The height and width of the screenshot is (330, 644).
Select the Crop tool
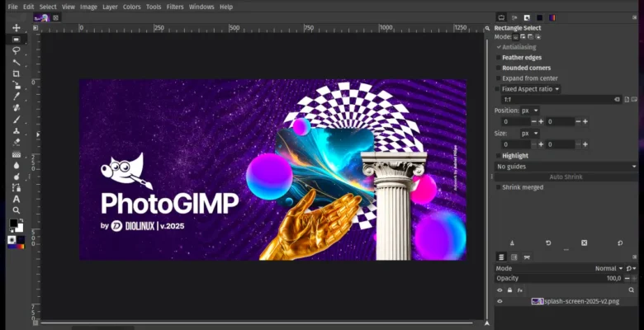pyautogui.click(x=16, y=74)
